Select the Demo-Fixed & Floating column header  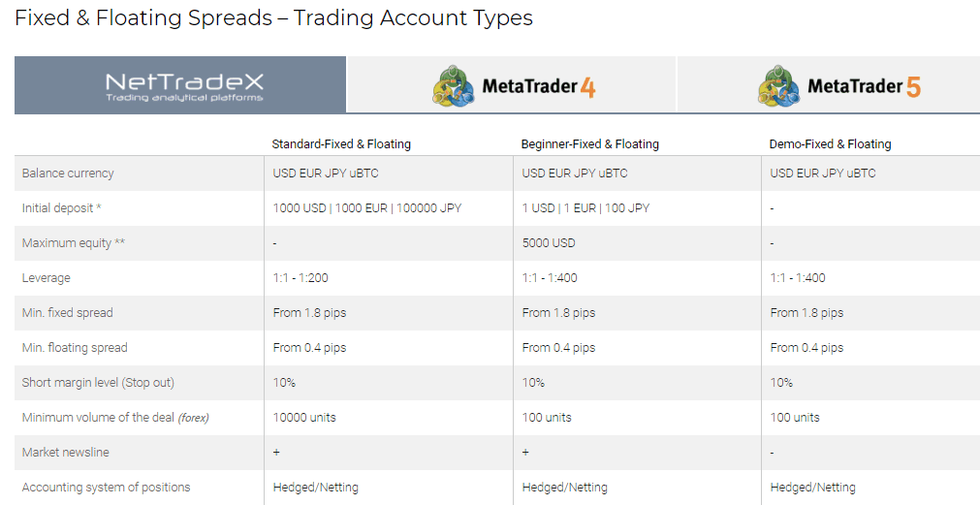[830, 143]
